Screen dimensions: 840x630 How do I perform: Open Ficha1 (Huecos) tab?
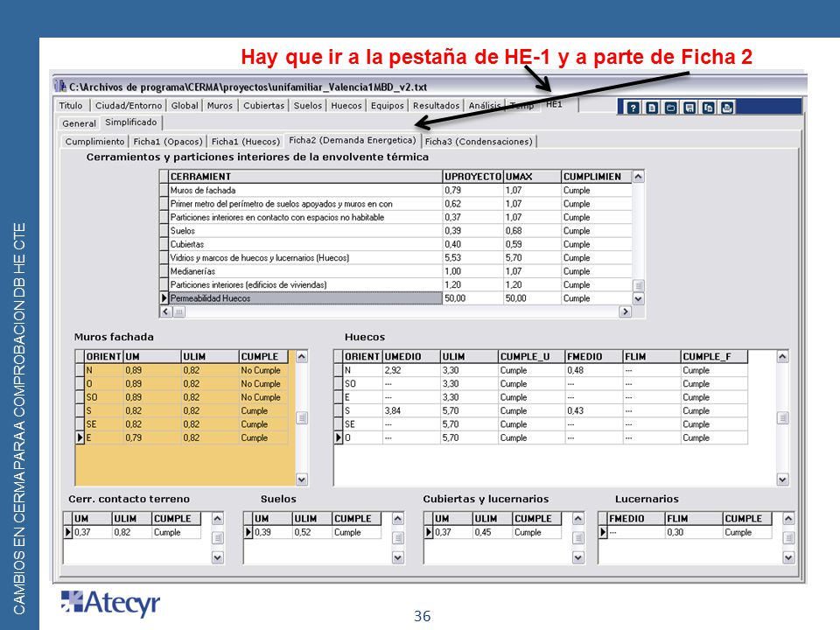tap(245, 142)
